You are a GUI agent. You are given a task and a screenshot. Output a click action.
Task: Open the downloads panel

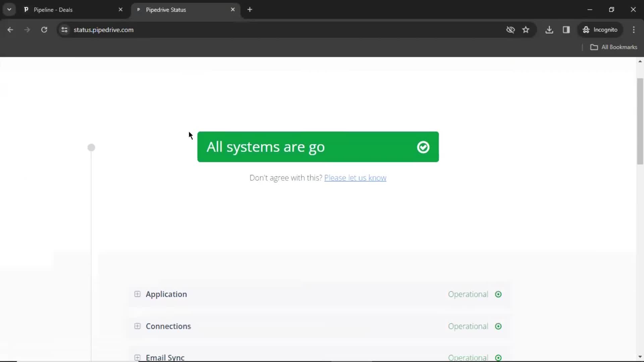pos(549,30)
